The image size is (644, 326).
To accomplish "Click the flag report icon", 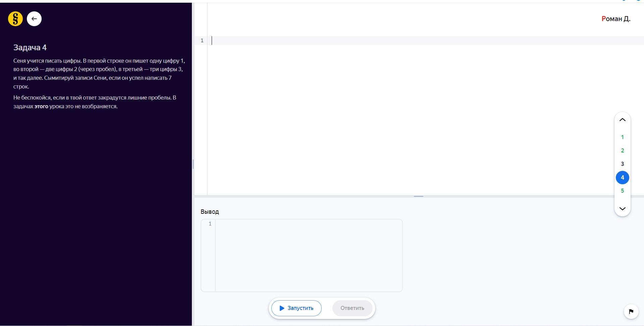I will [631, 312].
